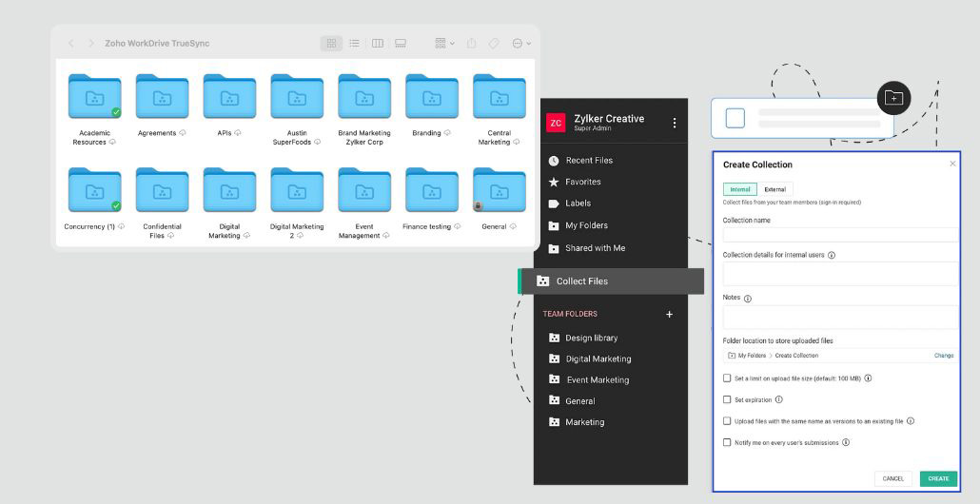Go forward in Finder window
The height and width of the screenshot is (504, 980).
tap(91, 43)
